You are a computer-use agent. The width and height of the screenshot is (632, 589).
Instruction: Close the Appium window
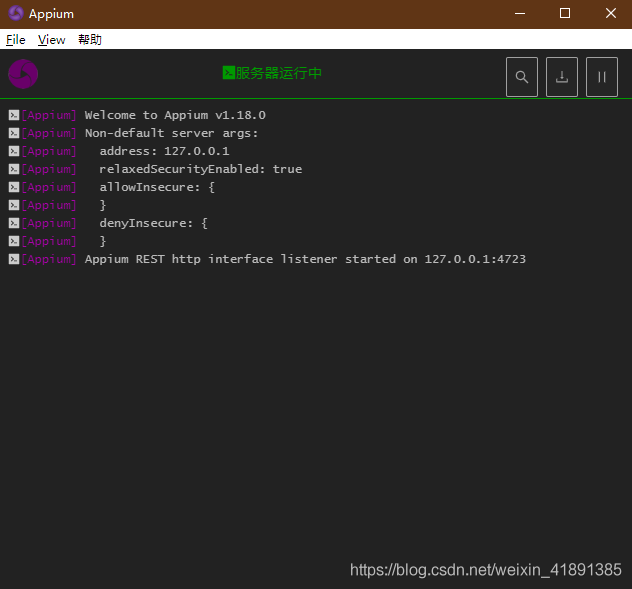[x=611, y=14]
